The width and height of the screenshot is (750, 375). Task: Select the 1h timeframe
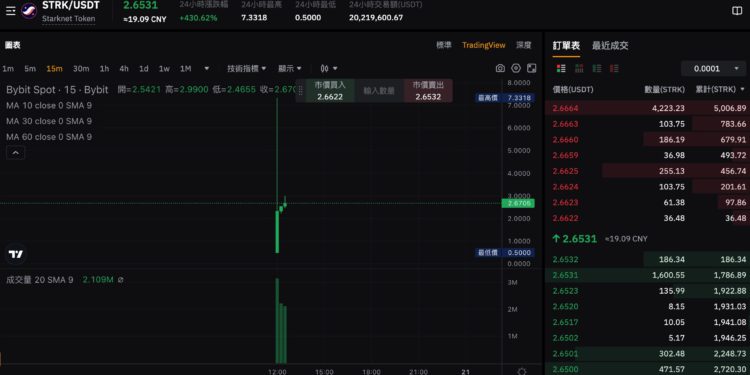(x=104, y=68)
